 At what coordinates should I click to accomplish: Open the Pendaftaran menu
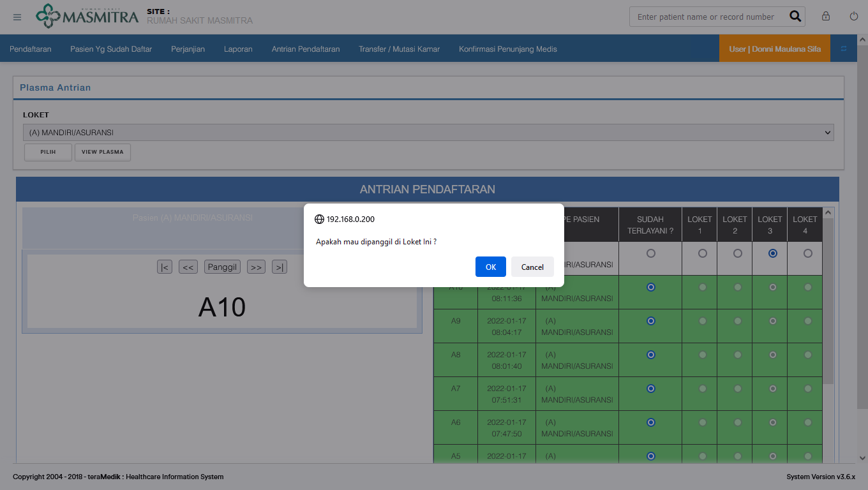(x=31, y=48)
